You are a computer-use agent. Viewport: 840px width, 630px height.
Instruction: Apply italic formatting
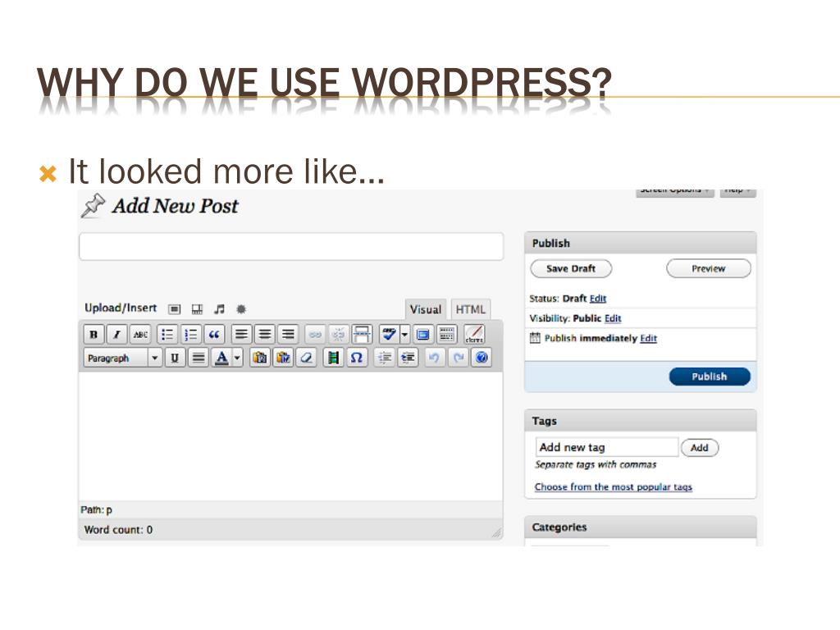pos(116,335)
